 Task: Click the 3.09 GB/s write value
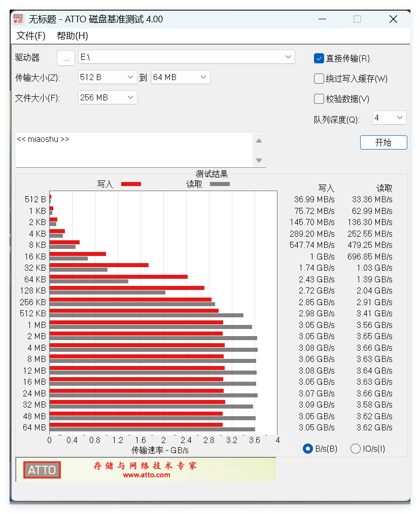click(x=317, y=405)
